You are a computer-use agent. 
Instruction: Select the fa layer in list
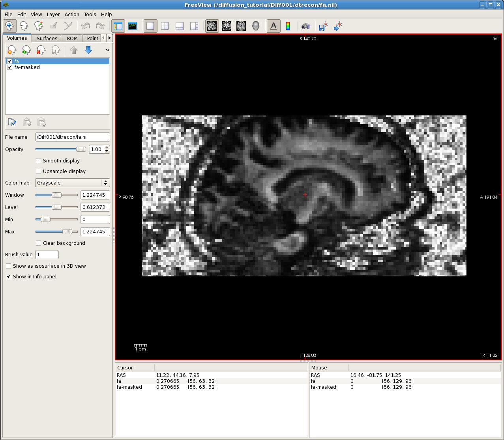click(x=17, y=62)
